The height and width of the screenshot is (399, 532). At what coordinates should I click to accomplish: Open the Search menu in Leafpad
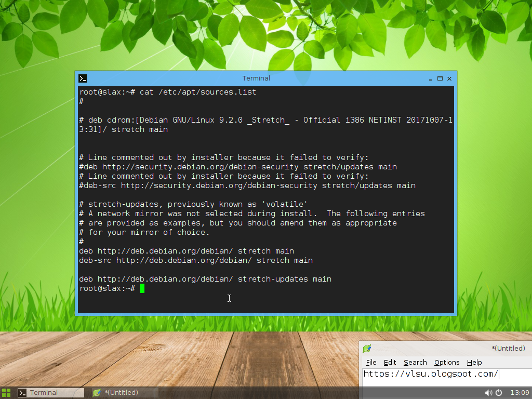tap(415, 362)
